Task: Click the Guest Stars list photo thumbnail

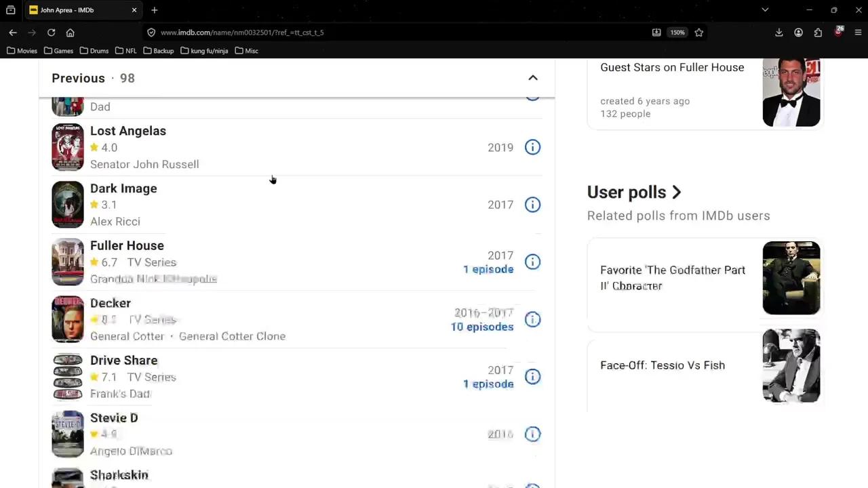Action: [791, 92]
